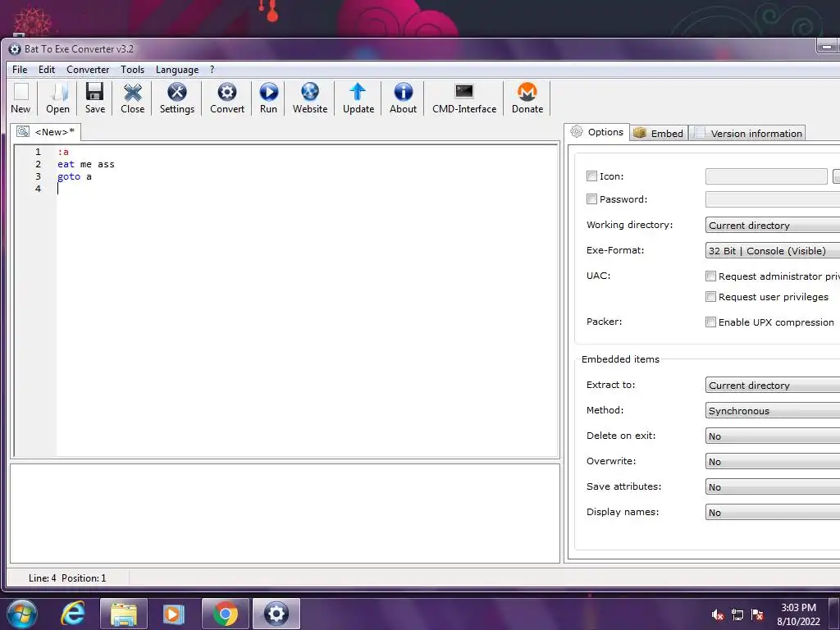The height and width of the screenshot is (630, 840).
Task: Run the batch script with Run
Action: tap(268, 98)
